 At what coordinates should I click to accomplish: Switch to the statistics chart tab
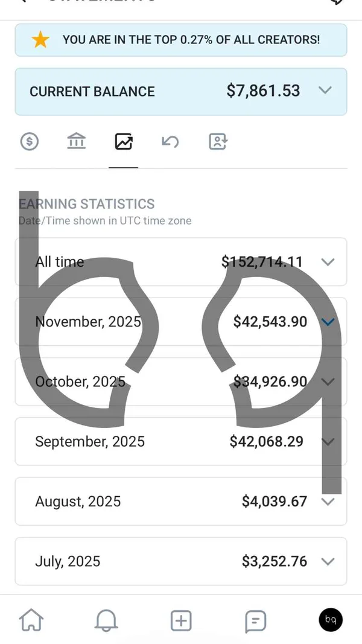pyautogui.click(x=123, y=141)
